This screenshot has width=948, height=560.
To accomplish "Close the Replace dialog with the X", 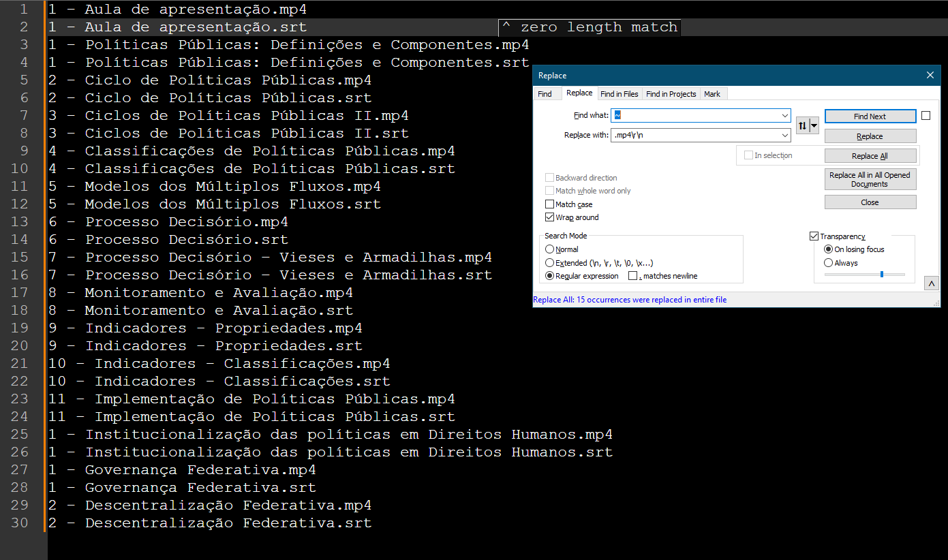I will tap(930, 76).
